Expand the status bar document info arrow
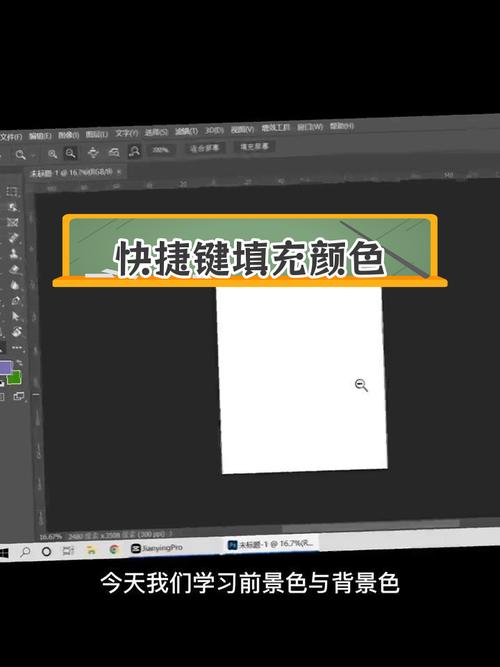The height and width of the screenshot is (667, 500). (x=171, y=533)
